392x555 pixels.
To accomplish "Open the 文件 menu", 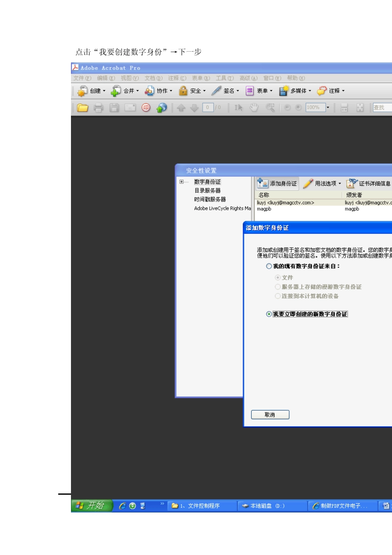I will [x=82, y=78].
